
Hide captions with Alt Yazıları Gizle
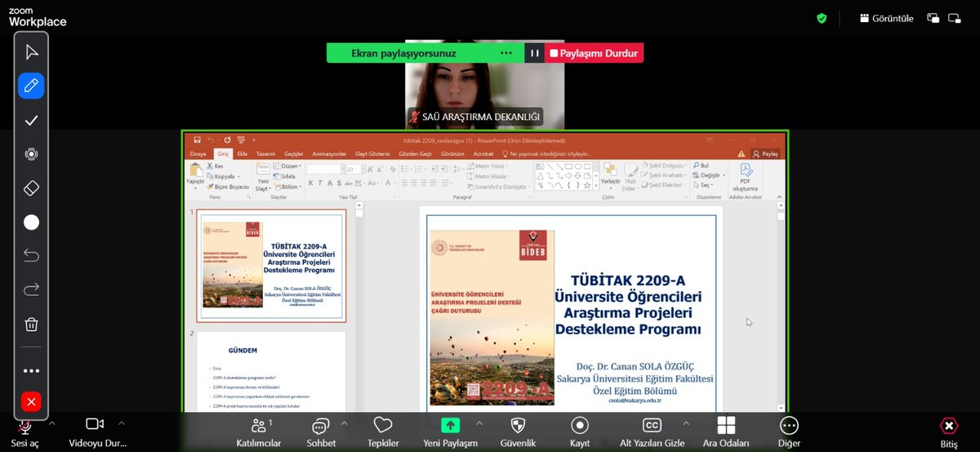point(652,431)
